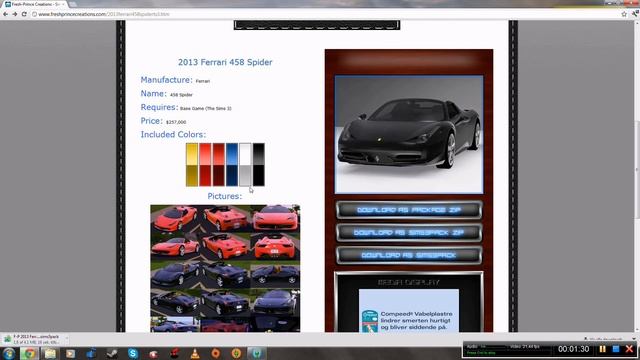The width and height of the screenshot is (640, 360).
Task: Open the highlighted Sims plumbob taskbar icon
Action: point(257,353)
